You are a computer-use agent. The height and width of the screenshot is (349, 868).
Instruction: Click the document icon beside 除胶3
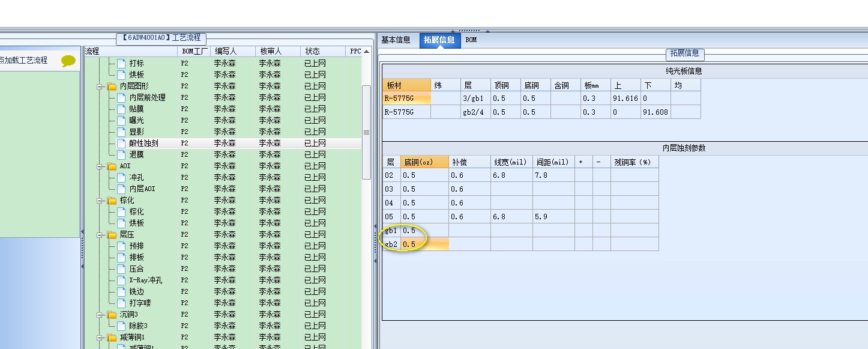coord(121,326)
